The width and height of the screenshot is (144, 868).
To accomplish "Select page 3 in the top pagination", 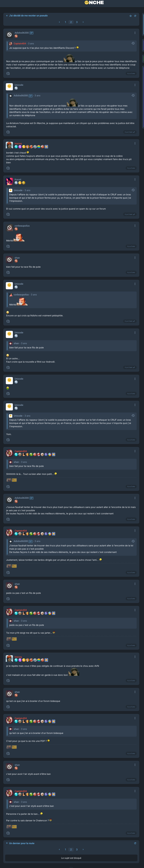I will [x=77, y=22].
